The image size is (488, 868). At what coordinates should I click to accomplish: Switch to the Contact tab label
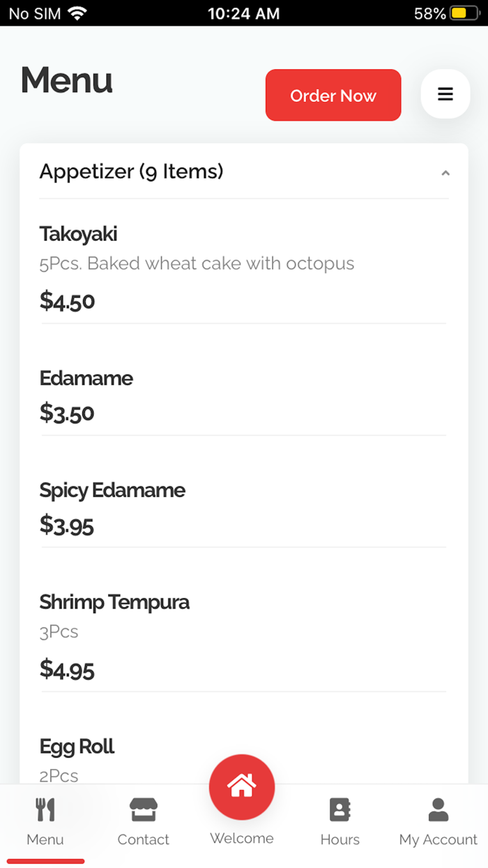click(144, 839)
